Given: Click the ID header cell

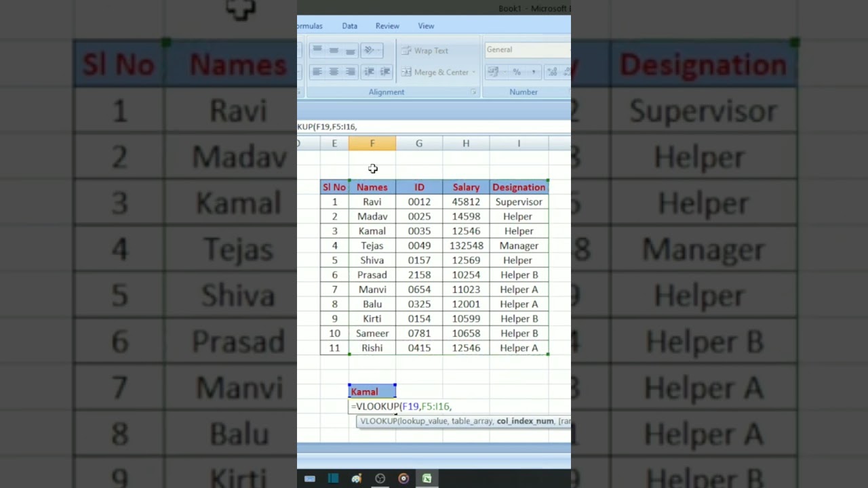Looking at the screenshot, I should 419,187.
